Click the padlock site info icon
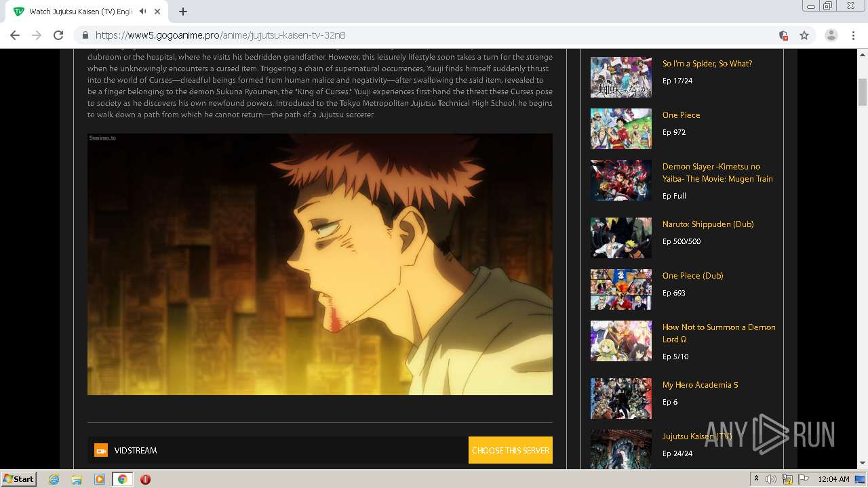 pos(85,35)
